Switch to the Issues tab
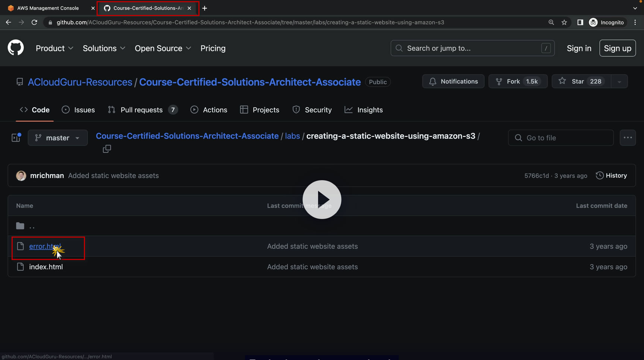Screen dimensions: 644x360 (78, 110)
